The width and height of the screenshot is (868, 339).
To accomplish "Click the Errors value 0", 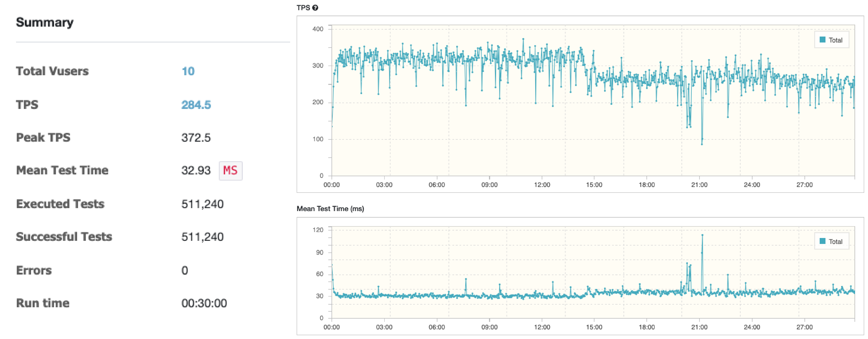I will click(x=185, y=270).
